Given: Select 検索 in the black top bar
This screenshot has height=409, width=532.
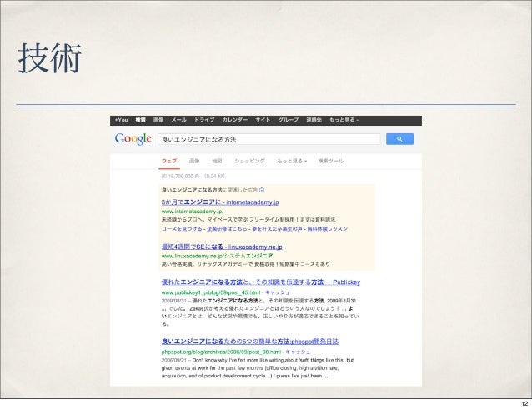Looking at the screenshot, I should [140, 120].
